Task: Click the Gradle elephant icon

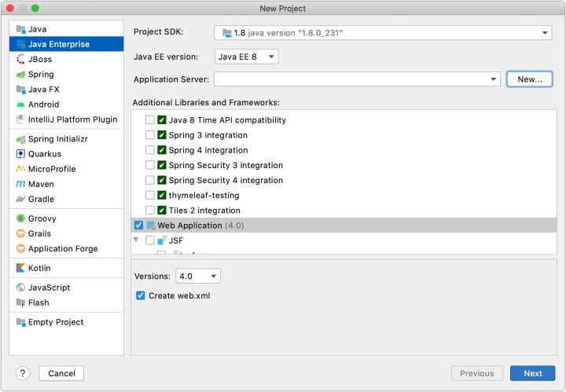Action: point(20,199)
